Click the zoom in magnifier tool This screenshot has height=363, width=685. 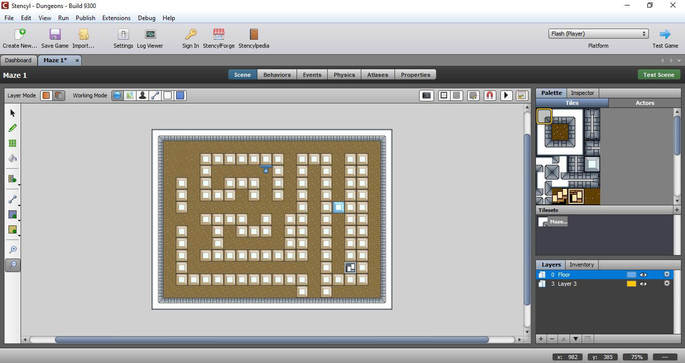[x=13, y=249]
